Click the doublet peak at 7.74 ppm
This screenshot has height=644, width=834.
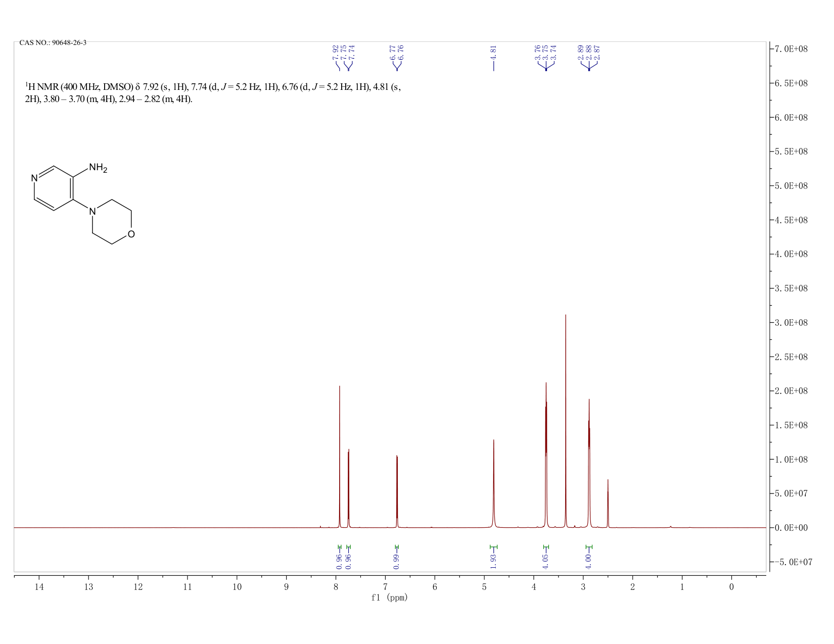(348, 488)
